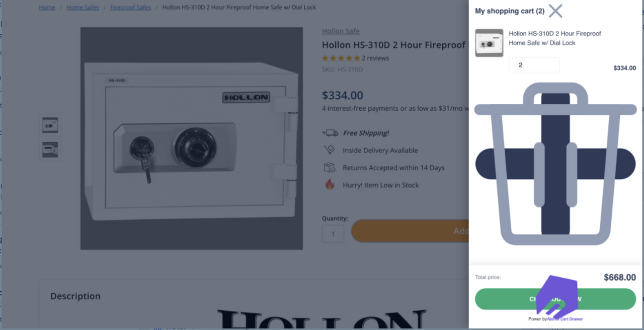Click the cart item quantity field
The width and height of the screenshot is (644, 330).
pos(534,65)
